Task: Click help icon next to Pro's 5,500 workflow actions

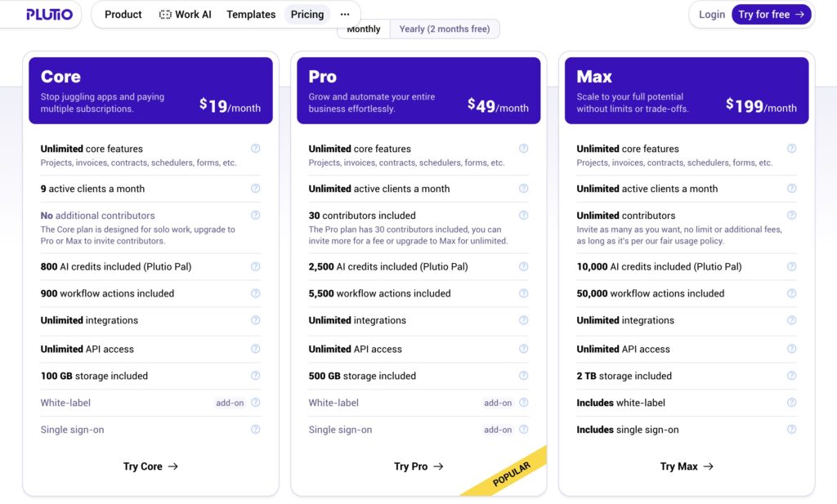Action: click(523, 293)
